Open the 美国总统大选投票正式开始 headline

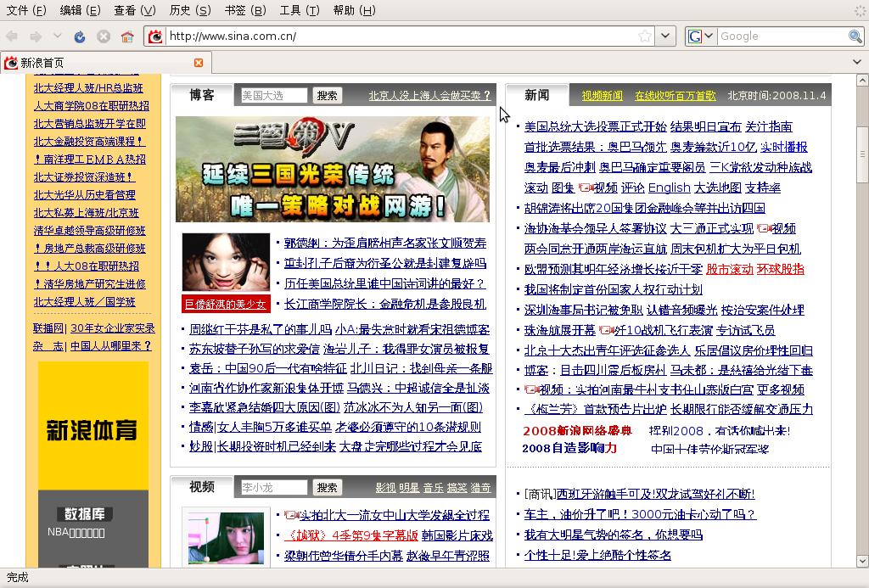pyautogui.click(x=595, y=126)
